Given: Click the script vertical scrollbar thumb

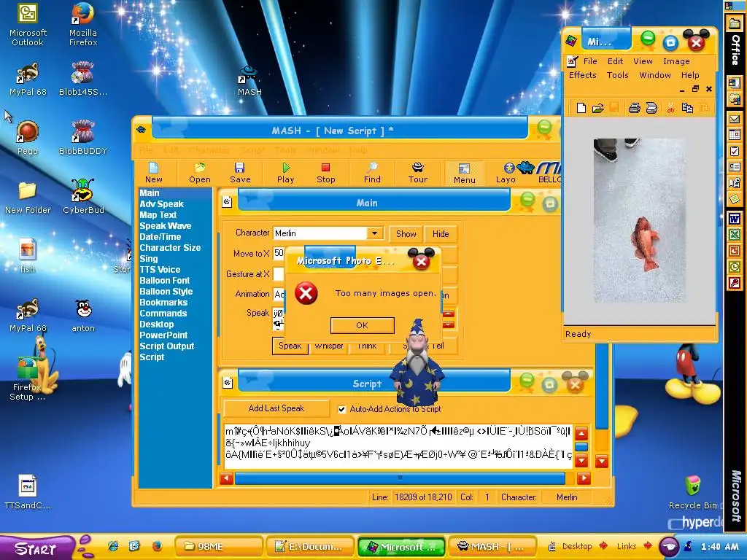Looking at the screenshot, I should tap(581, 447).
